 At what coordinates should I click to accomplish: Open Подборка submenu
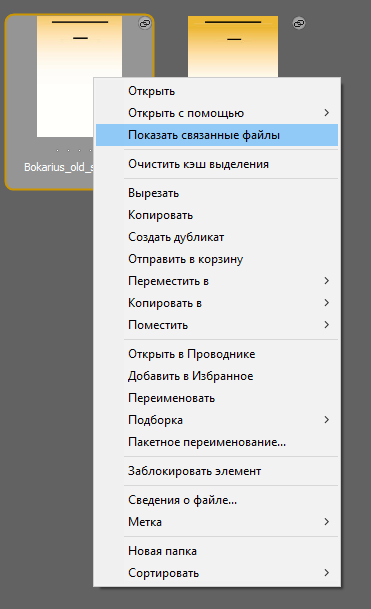click(217, 420)
